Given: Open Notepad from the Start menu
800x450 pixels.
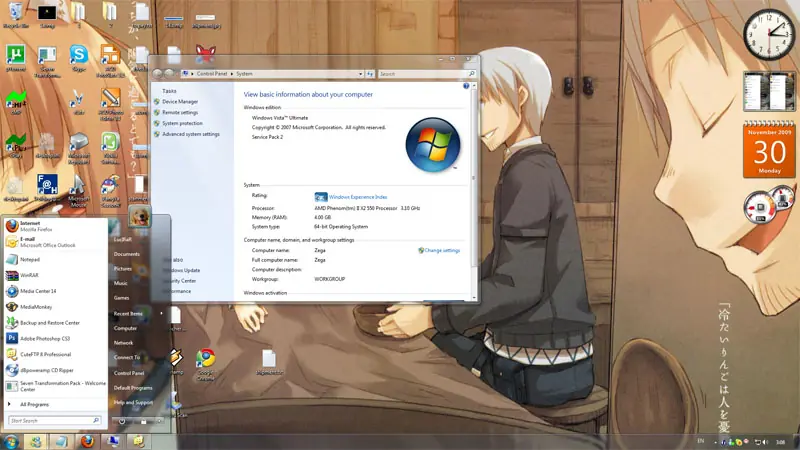Looking at the screenshot, I should pos(54,260).
